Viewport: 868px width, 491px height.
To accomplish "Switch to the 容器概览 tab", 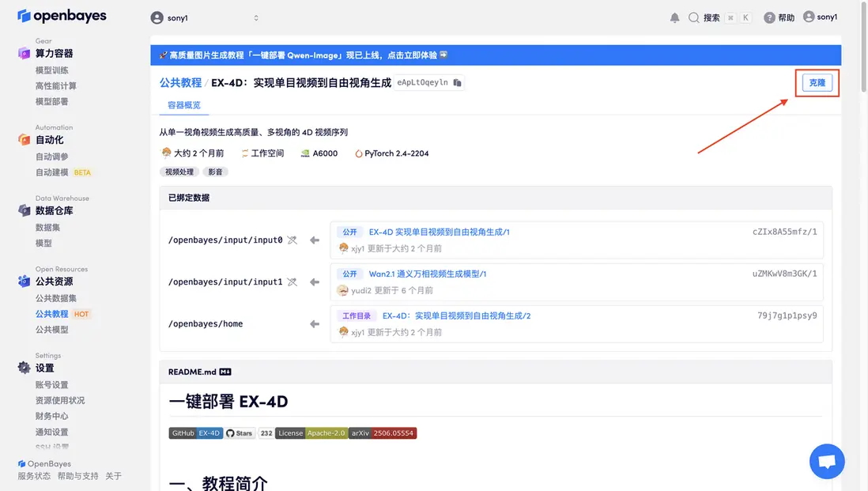I will click(184, 105).
